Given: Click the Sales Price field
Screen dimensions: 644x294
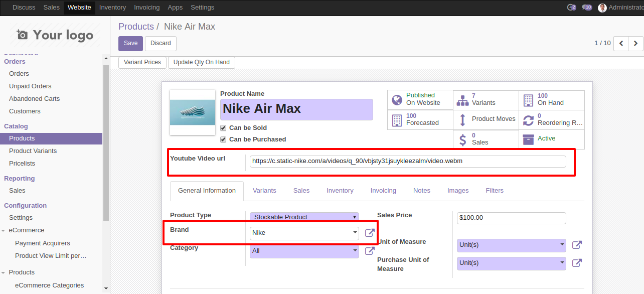Looking at the screenshot, I should click(x=512, y=218).
